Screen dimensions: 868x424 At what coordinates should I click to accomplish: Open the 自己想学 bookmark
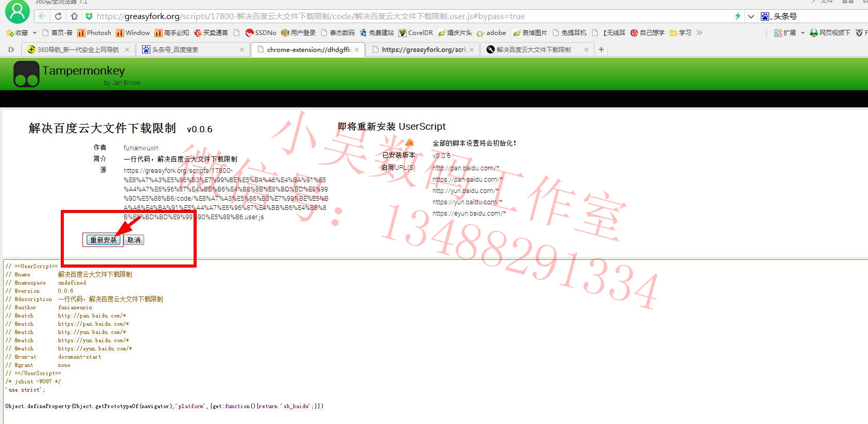(x=648, y=33)
